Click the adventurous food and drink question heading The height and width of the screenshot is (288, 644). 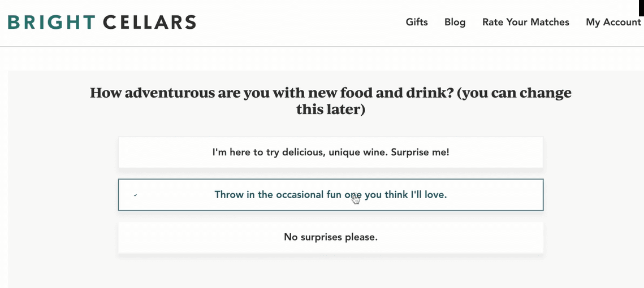pyautogui.click(x=331, y=101)
